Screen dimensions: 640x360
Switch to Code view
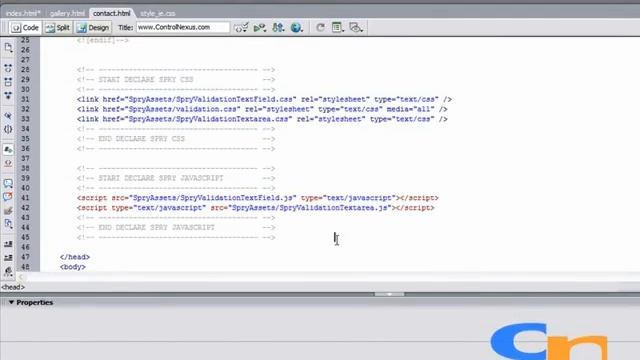click(25, 28)
